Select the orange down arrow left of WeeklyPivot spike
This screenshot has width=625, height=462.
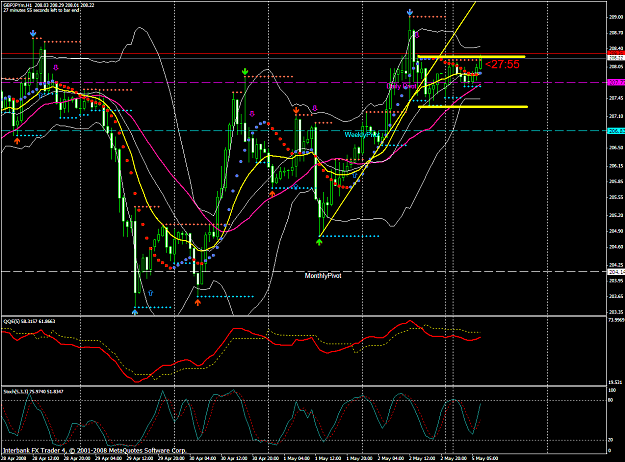(296, 110)
